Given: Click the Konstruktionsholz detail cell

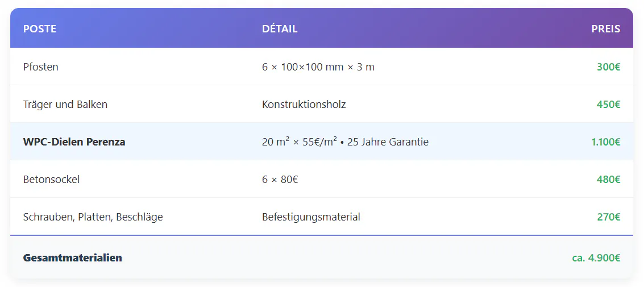Looking at the screenshot, I should point(304,105).
